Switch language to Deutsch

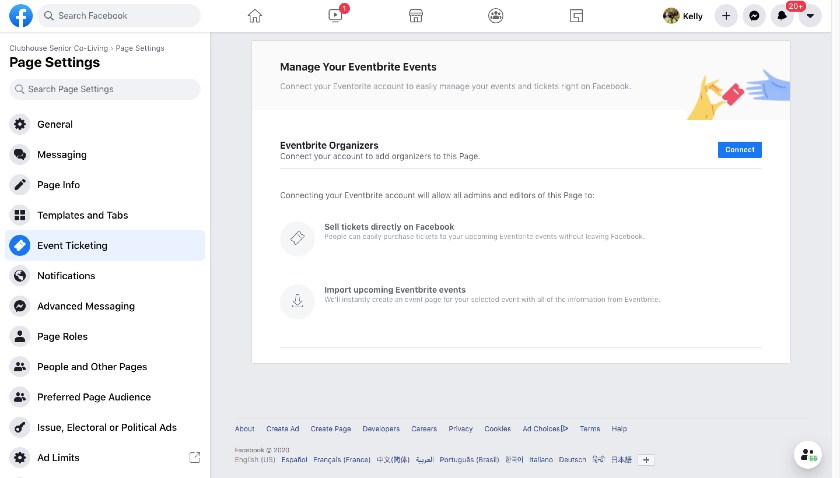click(x=572, y=460)
